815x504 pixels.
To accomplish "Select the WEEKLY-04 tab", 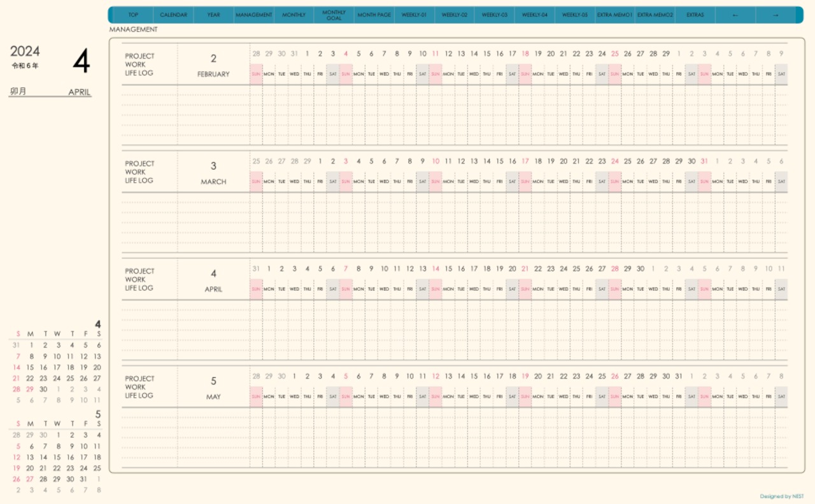I will click(535, 15).
